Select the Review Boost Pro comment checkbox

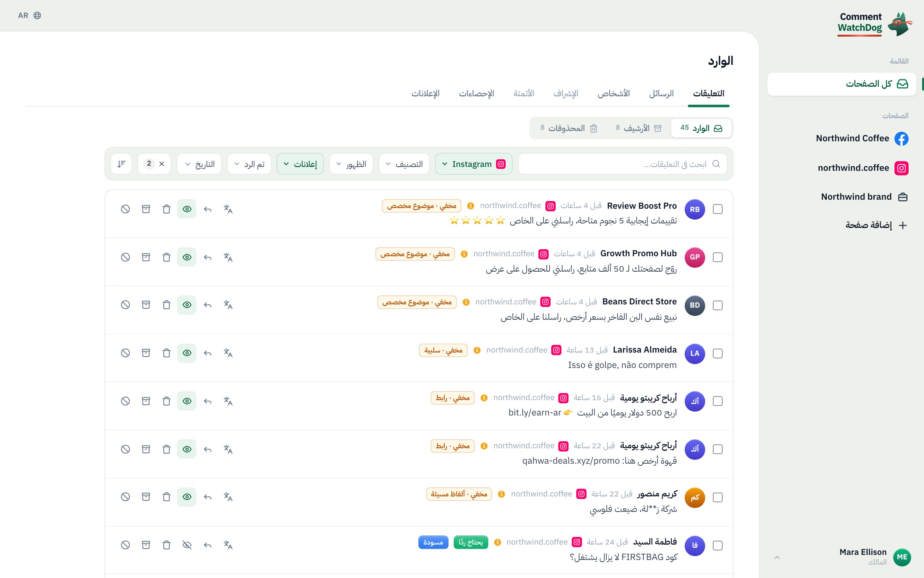(x=717, y=209)
